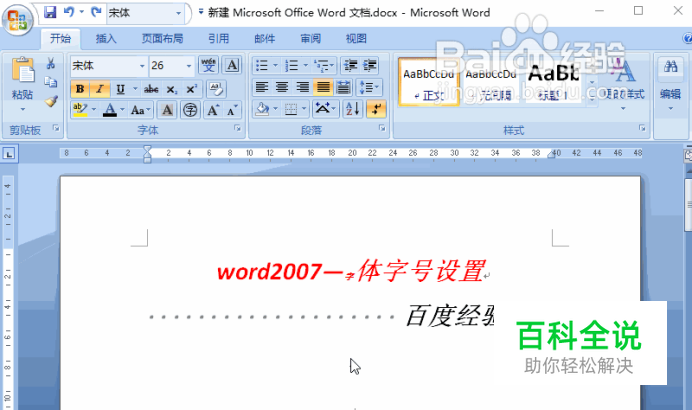Open line spacing options
692x410 pixels.
pos(369,87)
